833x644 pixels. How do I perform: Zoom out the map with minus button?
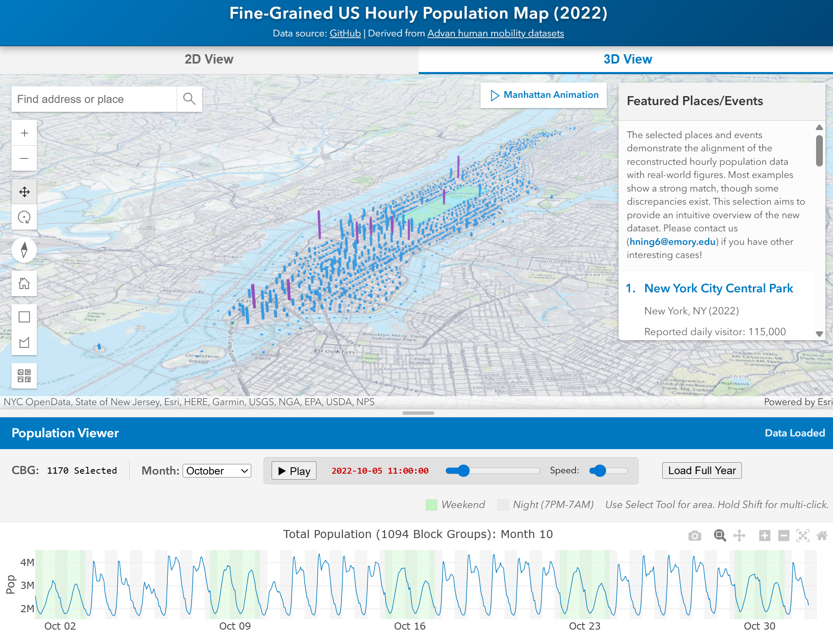tap(24, 158)
